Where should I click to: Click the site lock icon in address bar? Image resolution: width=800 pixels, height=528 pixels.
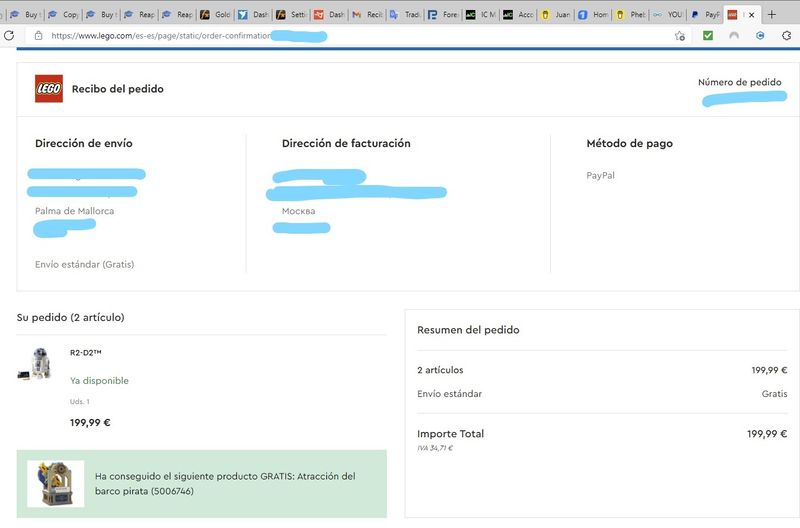point(38,36)
